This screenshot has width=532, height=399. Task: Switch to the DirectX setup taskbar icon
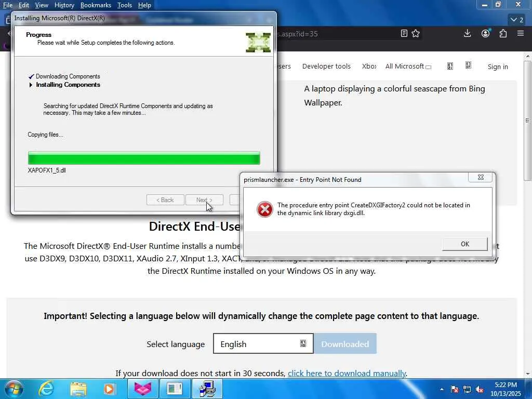point(207,389)
